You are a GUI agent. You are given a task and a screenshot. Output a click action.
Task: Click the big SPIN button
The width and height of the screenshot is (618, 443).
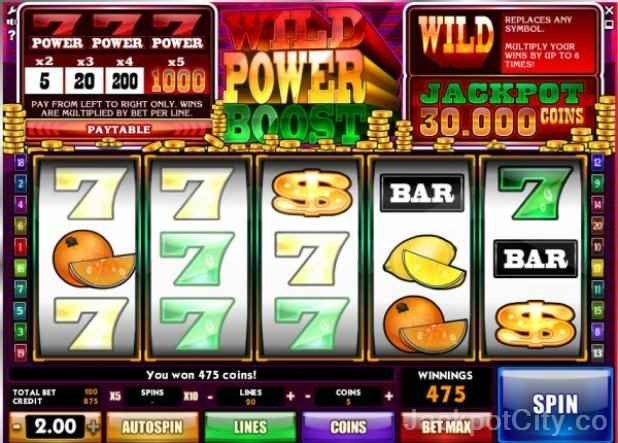[x=555, y=404]
